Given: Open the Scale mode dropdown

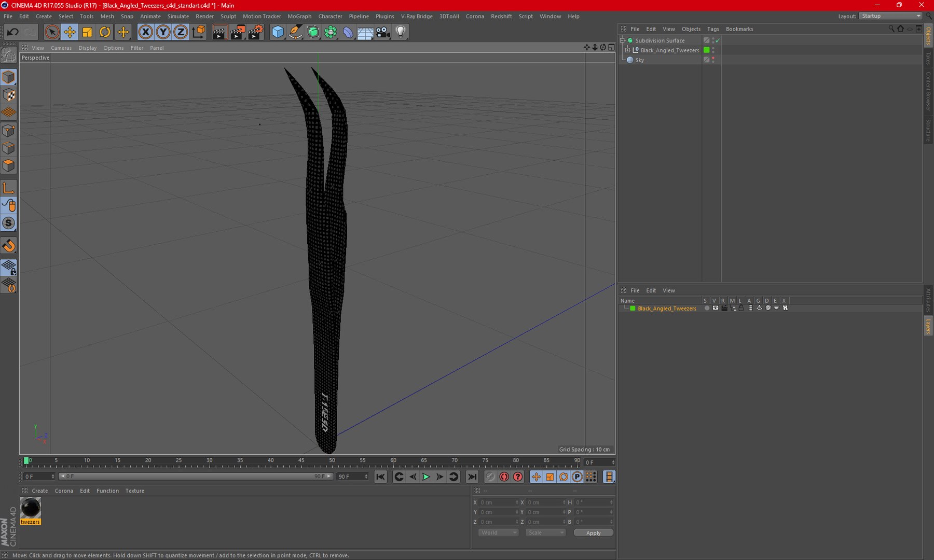Looking at the screenshot, I should point(545,533).
